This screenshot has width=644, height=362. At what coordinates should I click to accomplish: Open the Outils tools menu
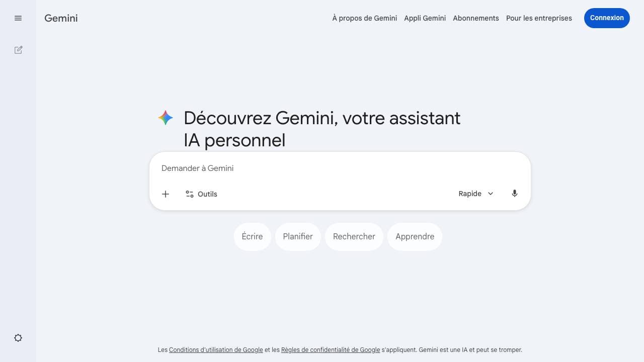201,194
